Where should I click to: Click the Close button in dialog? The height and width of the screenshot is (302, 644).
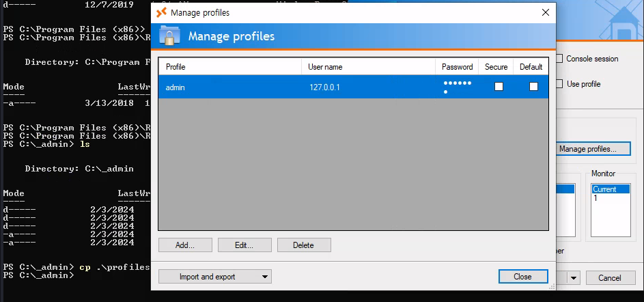[522, 277]
